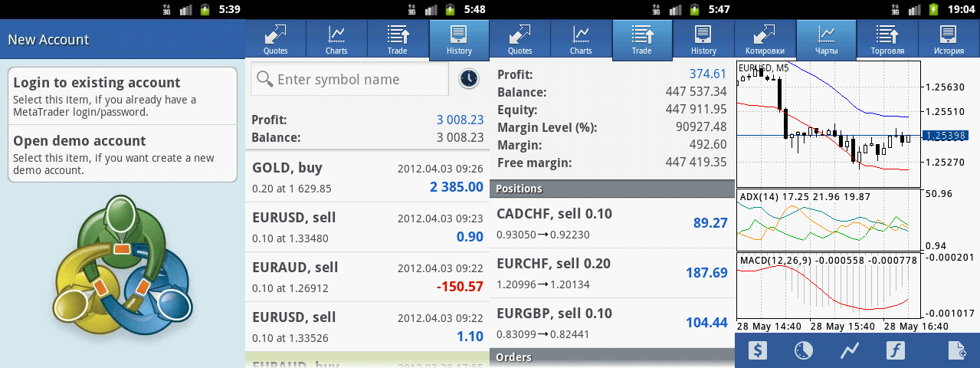Switch to the История tab
The width and height of the screenshot is (980, 368).
point(949,39)
